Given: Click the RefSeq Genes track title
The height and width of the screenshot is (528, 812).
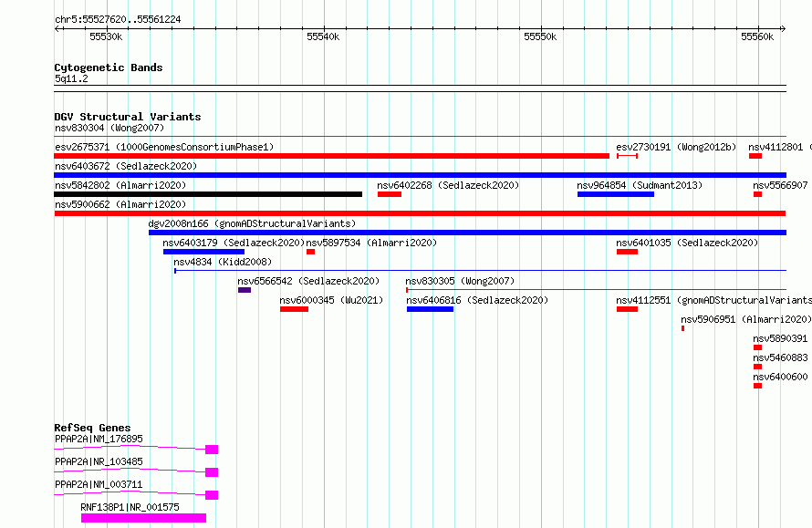Looking at the screenshot, I should click(92, 428).
